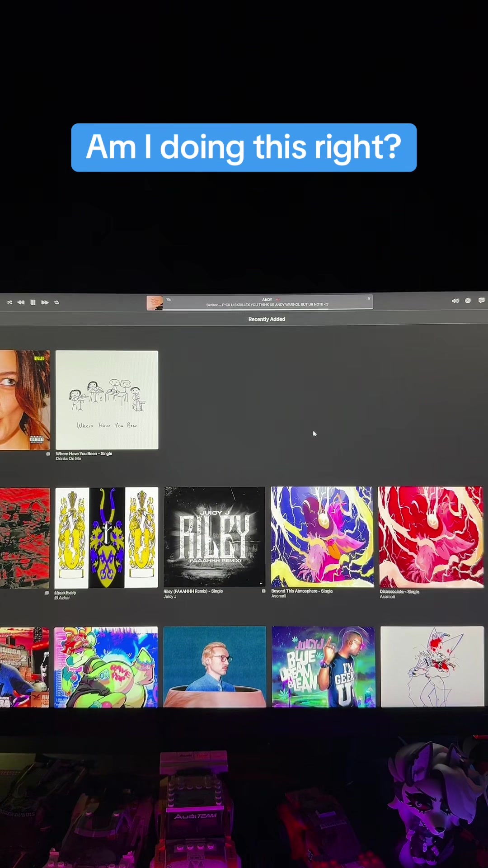Image resolution: width=488 pixels, height=868 pixels.
Task: Open the colorful Rave Pop cartoon cover
Action: 106,667
